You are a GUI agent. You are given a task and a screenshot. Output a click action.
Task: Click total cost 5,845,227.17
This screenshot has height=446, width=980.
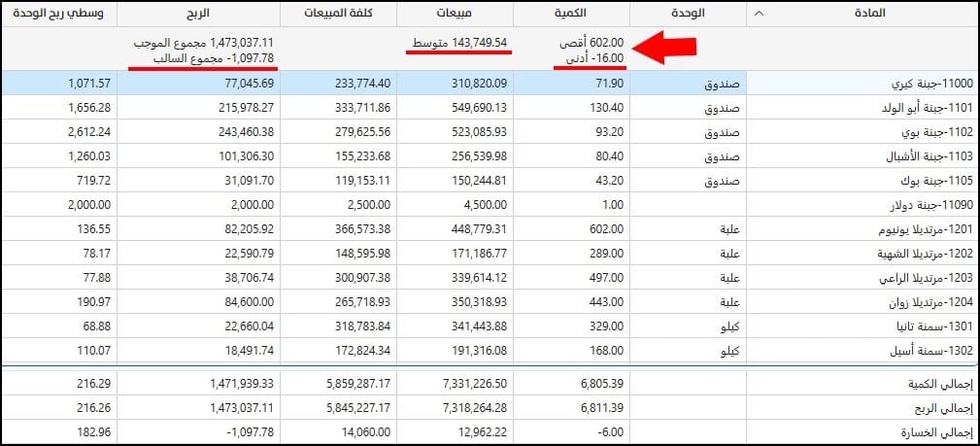(358, 408)
